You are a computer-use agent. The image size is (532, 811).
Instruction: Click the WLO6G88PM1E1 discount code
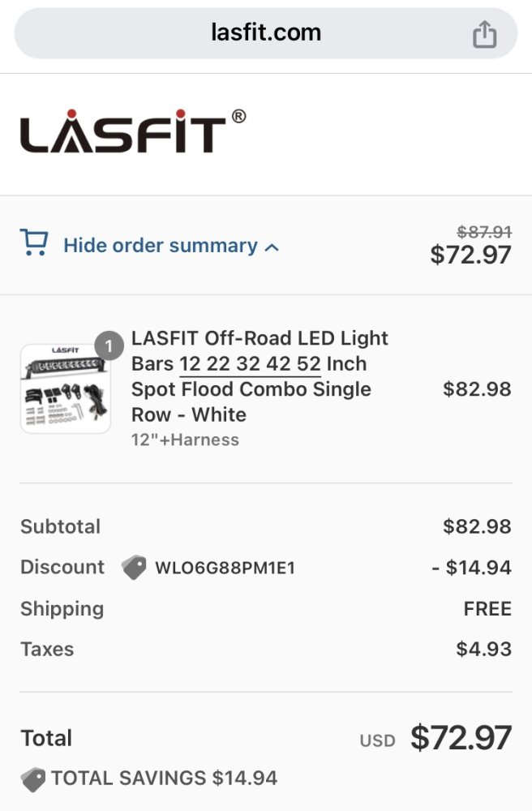point(225,568)
